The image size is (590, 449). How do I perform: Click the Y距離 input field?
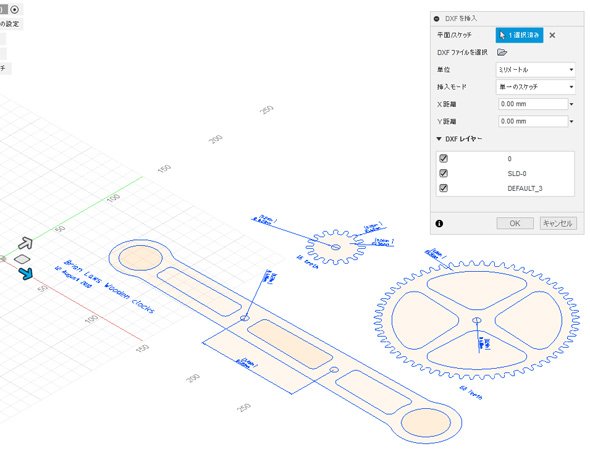[x=533, y=121]
